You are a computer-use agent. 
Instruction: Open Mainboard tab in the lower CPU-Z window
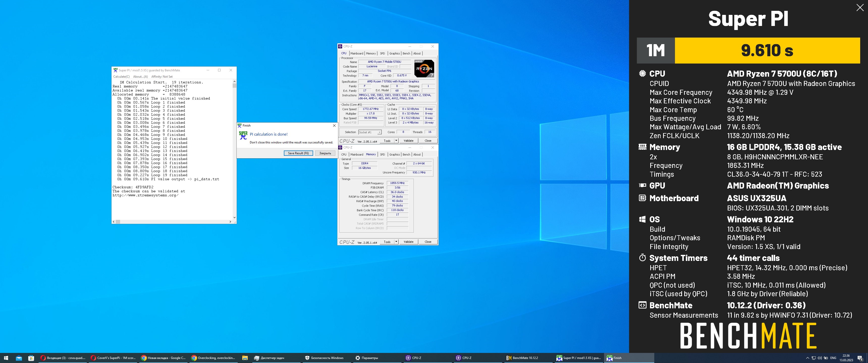pos(357,155)
